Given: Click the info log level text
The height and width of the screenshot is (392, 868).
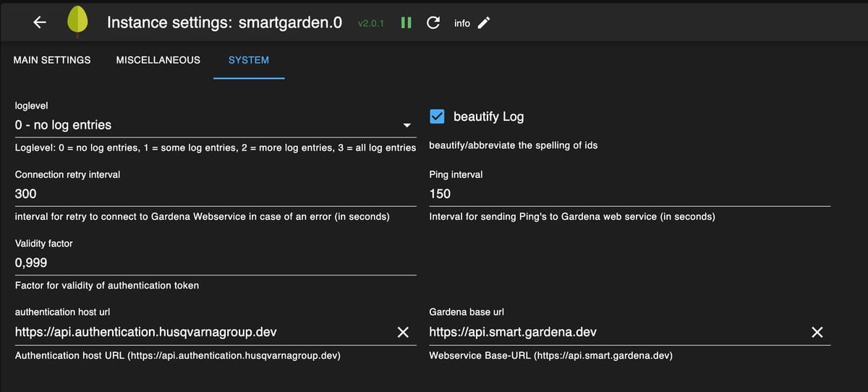Looking at the screenshot, I should click(462, 24).
